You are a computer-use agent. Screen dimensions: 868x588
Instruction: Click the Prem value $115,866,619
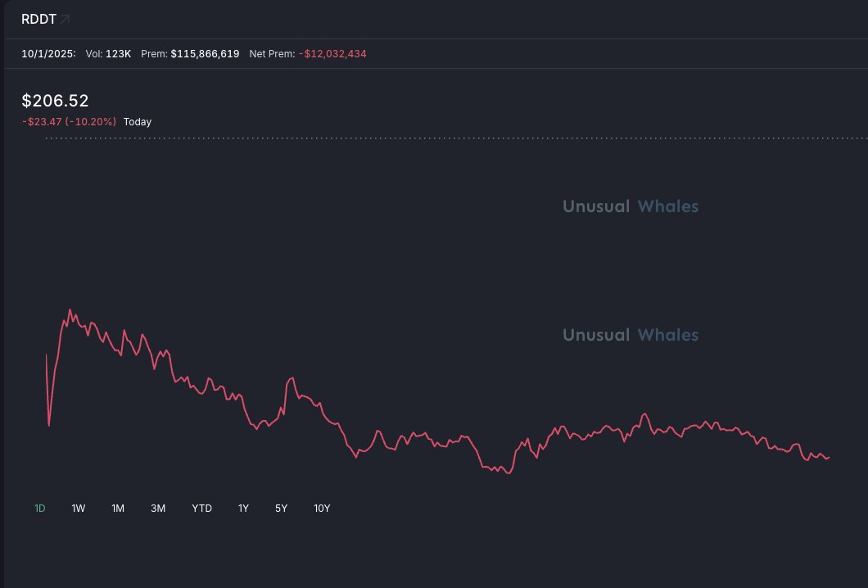point(205,54)
